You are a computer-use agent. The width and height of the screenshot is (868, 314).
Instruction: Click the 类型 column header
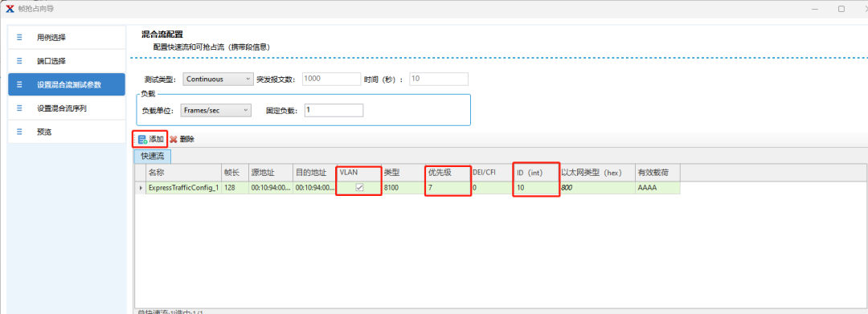point(403,173)
